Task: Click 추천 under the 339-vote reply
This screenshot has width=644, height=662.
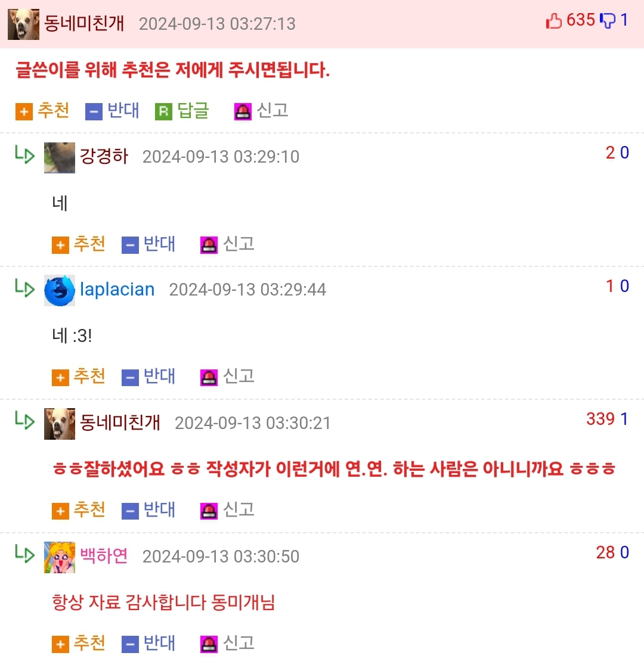Action: [89, 509]
